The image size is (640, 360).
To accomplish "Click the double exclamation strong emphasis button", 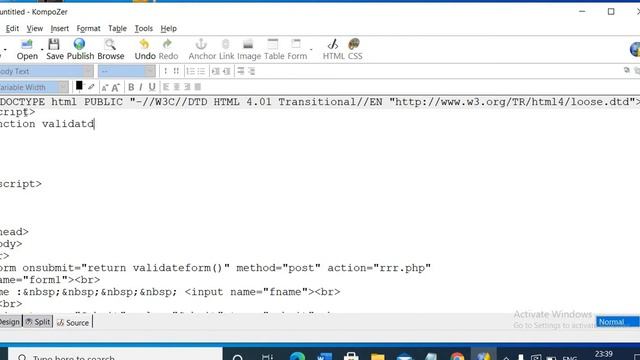I will [176, 71].
